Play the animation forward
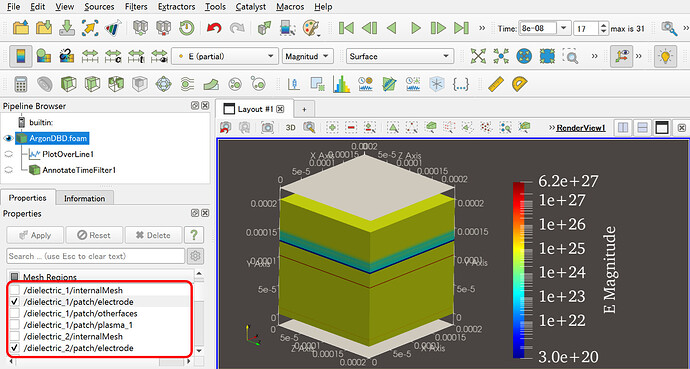Image resolution: width=690 pixels, height=369 pixels. pyautogui.click(x=415, y=29)
